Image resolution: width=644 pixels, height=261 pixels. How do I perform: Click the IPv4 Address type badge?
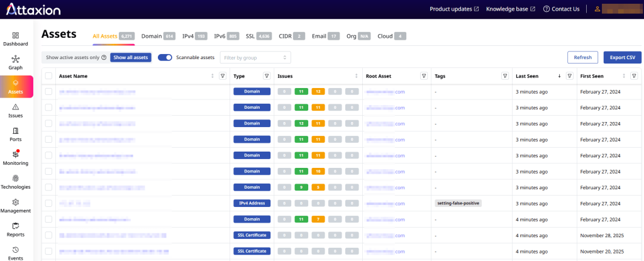point(252,203)
